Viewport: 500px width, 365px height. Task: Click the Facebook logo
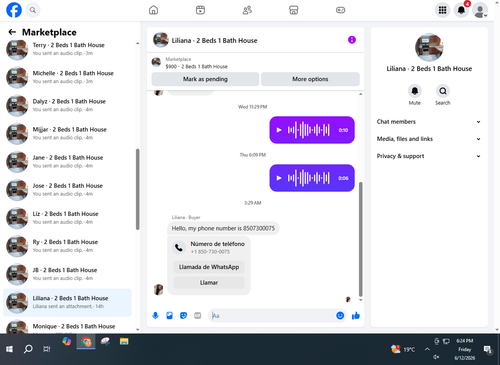14,10
